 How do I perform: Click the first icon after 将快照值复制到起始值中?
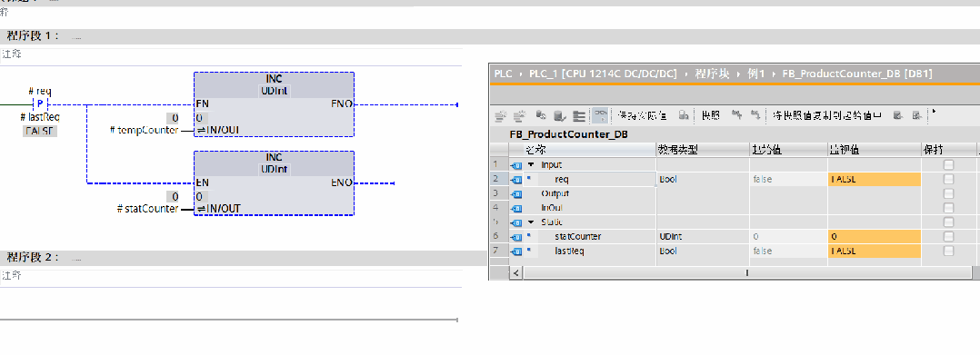(x=897, y=115)
